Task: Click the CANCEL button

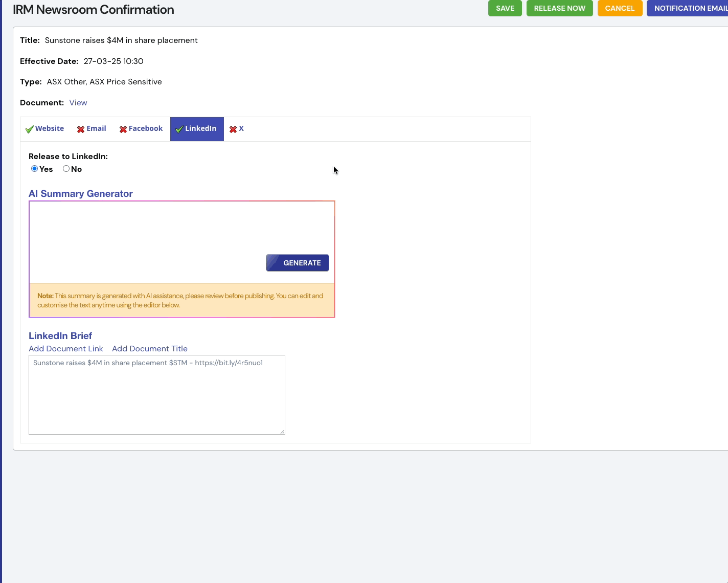Action: click(x=620, y=8)
